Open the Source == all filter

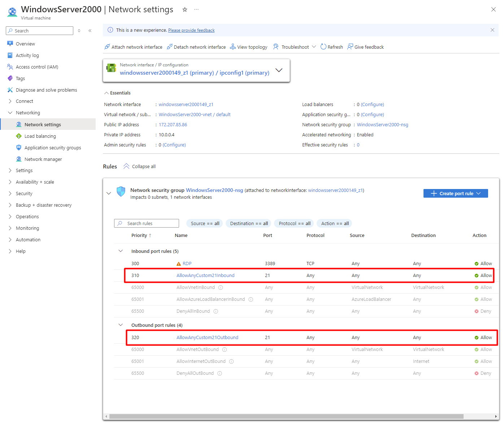[x=205, y=223]
